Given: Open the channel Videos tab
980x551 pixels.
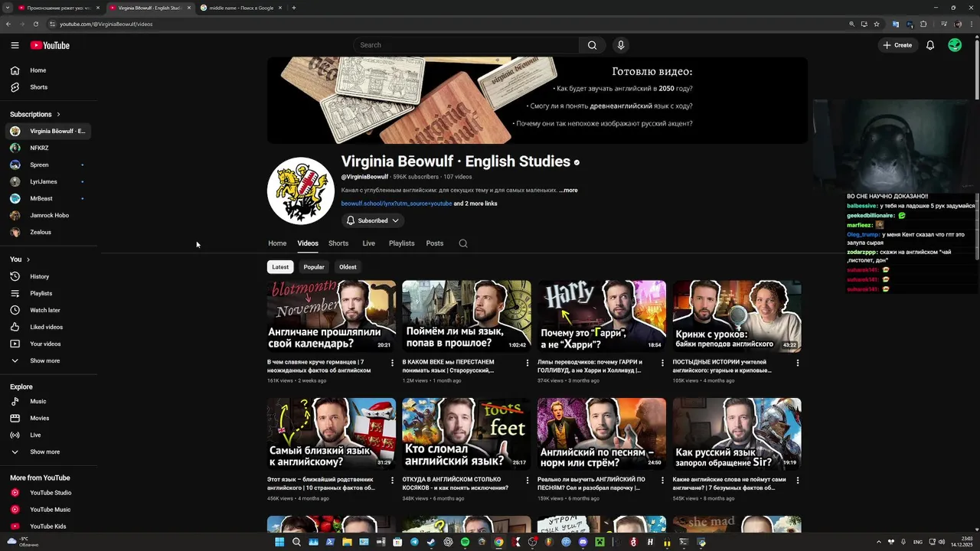Looking at the screenshot, I should coord(308,243).
